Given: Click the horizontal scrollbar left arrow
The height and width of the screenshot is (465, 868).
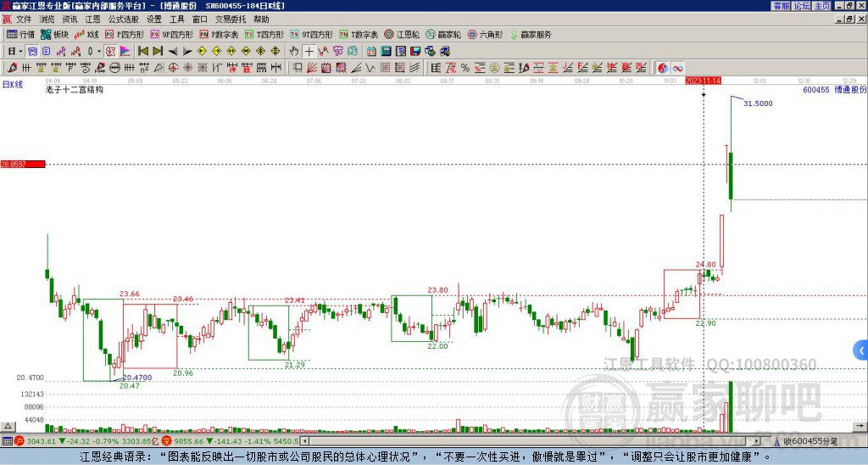Looking at the screenshot, I should click(303, 441).
